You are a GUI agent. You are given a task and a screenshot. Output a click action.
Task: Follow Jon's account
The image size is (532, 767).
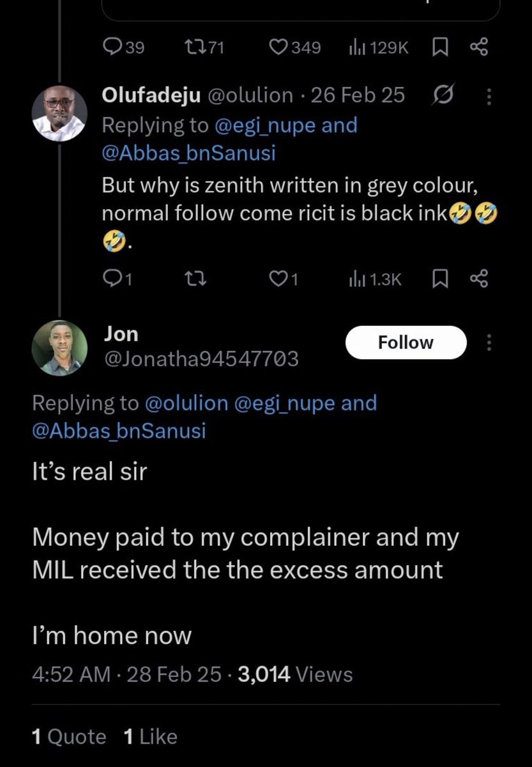click(406, 343)
